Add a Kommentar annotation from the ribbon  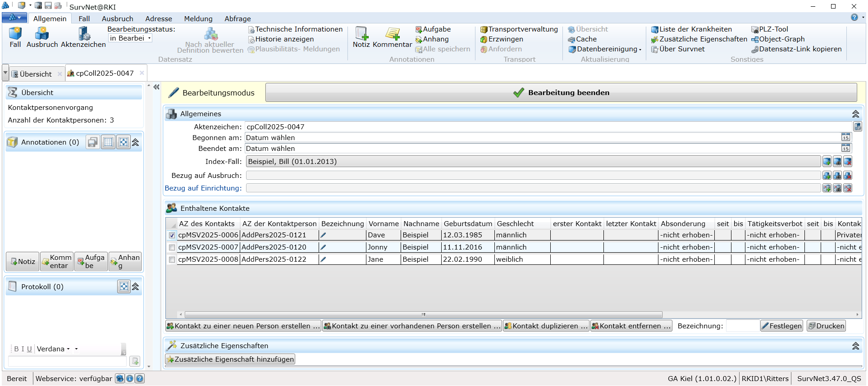[392, 34]
